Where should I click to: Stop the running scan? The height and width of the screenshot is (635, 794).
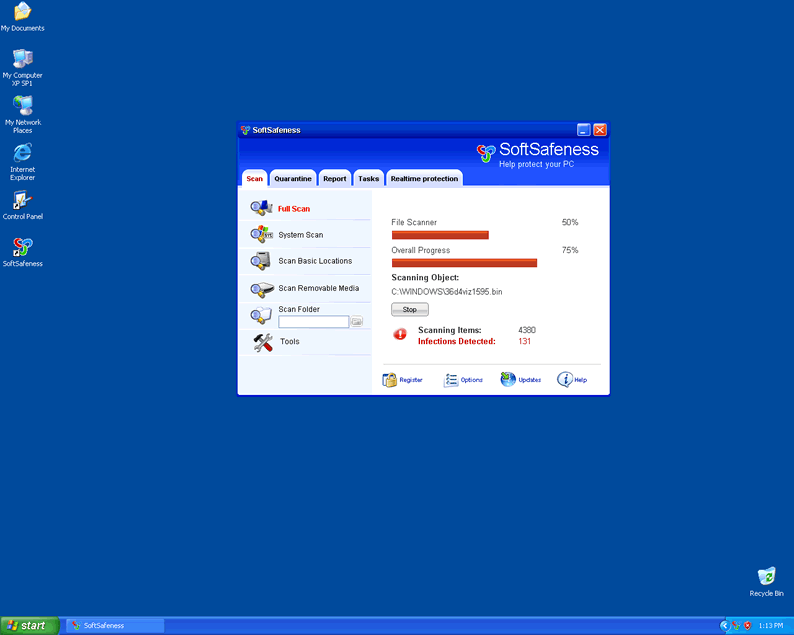point(409,310)
